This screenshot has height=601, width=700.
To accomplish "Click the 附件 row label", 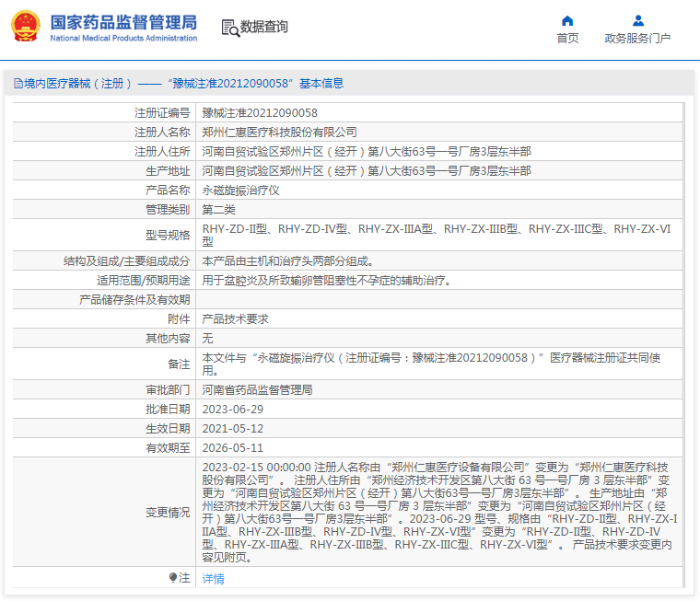I will coord(179,319).
